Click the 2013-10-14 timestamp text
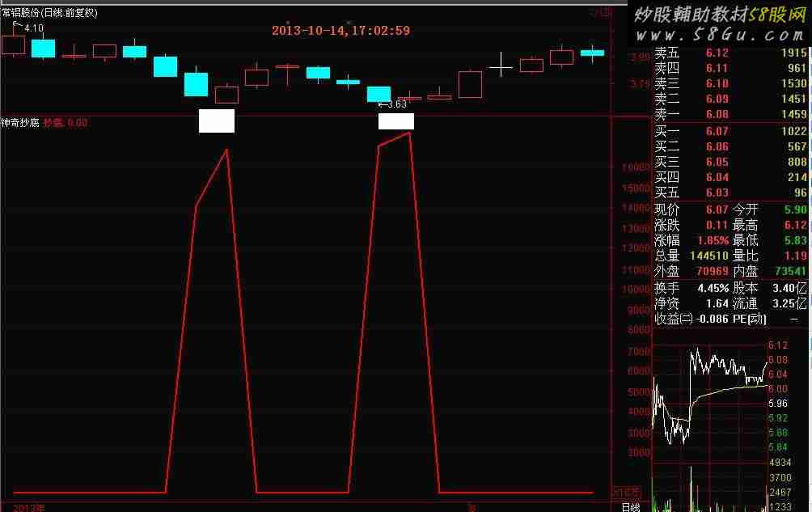Viewport: 812px width, 512px height. point(340,31)
